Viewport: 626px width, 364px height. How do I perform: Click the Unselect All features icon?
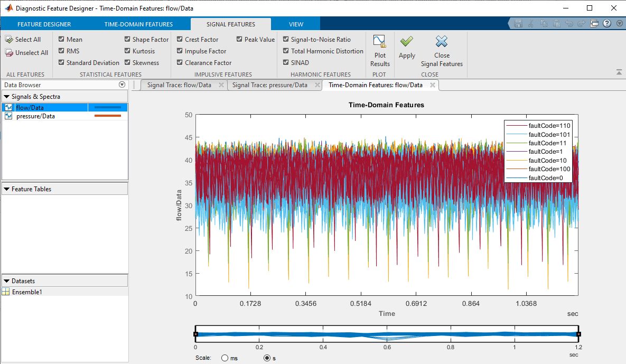(10, 53)
